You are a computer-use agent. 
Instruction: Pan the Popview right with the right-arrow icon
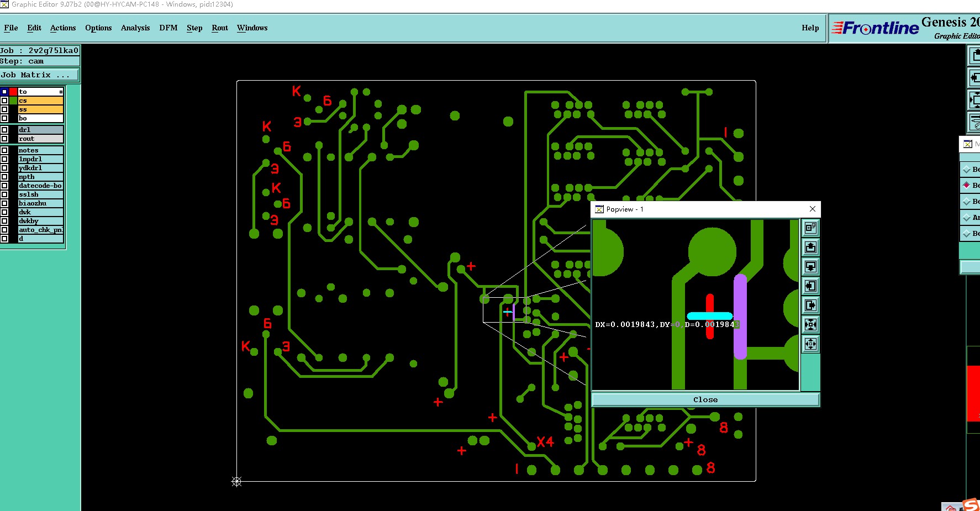810,305
